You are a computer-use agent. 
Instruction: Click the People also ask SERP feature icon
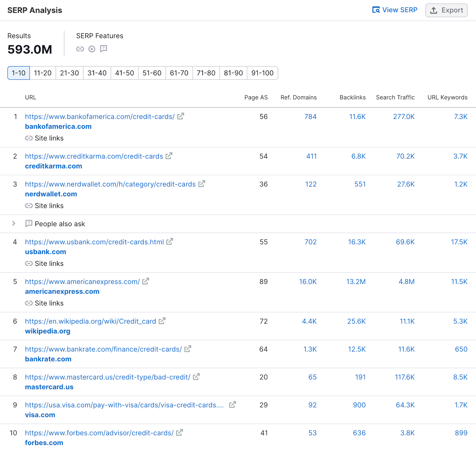tap(104, 49)
